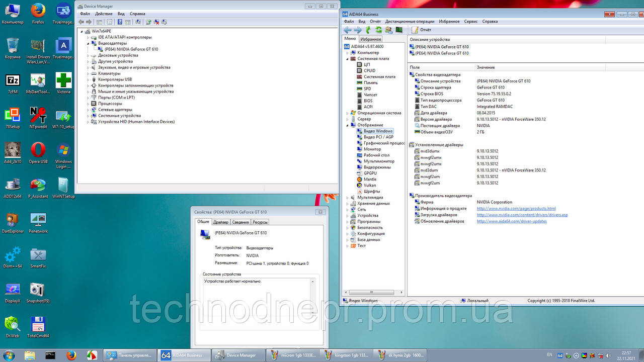
Task: Expand IDE ATA/ATAPI контроллеры node
Action: (88, 37)
